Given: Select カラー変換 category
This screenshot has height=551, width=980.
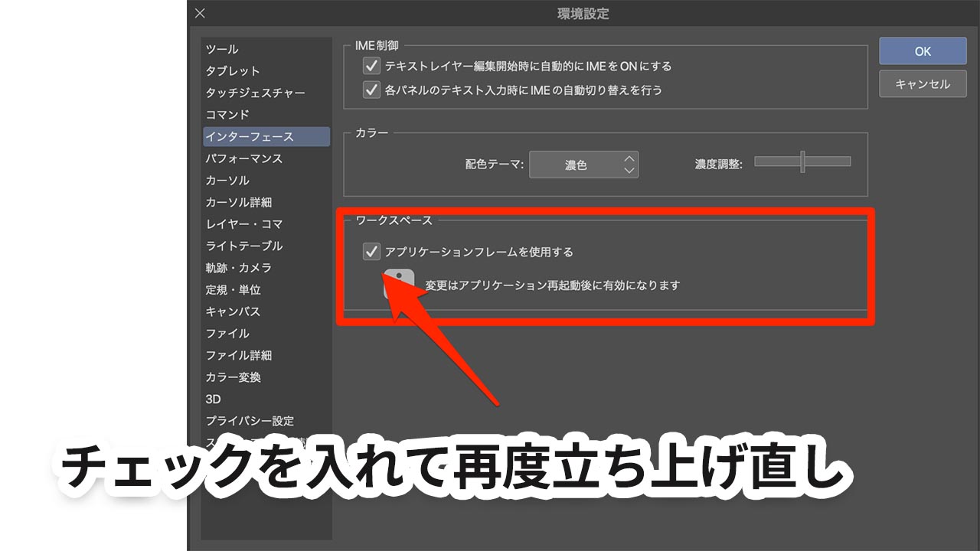Looking at the screenshot, I should [266, 377].
